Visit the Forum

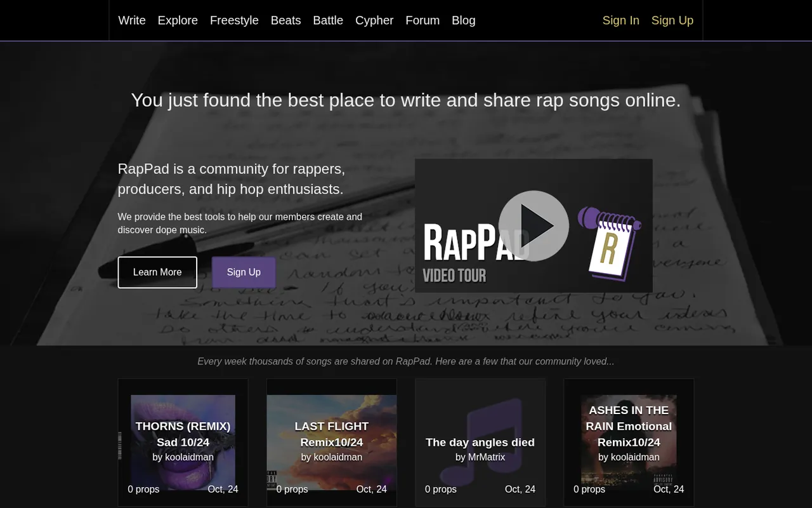click(x=422, y=20)
